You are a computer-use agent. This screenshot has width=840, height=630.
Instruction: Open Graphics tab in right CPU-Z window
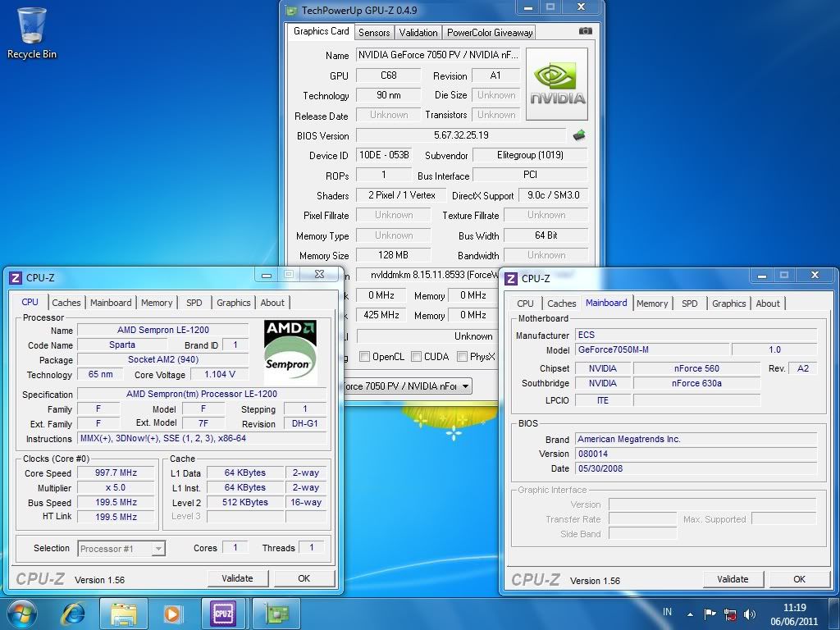click(729, 304)
